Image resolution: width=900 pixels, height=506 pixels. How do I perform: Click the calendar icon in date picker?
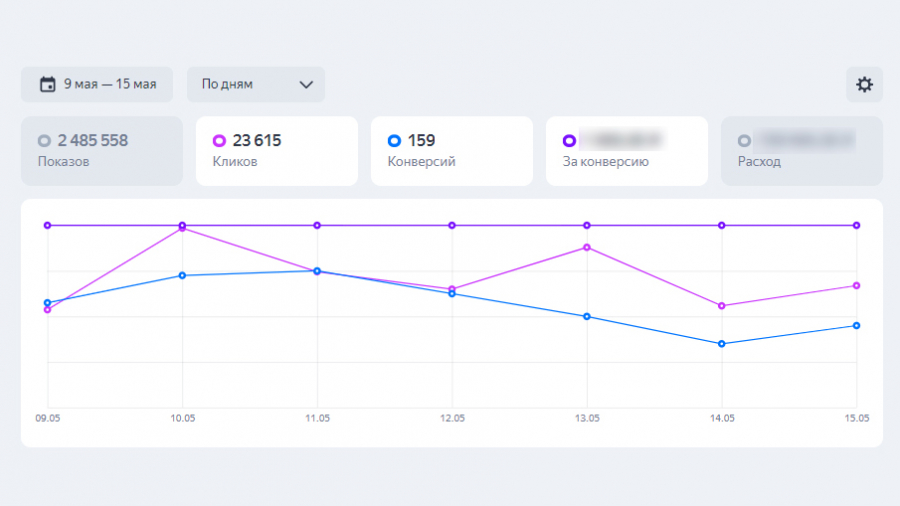pos(47,85)
